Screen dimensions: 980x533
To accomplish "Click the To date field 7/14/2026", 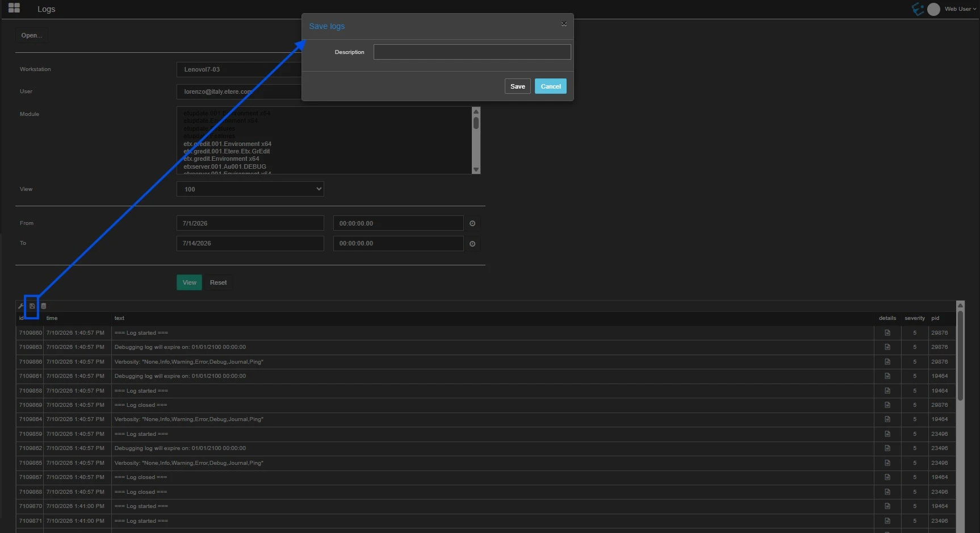I will pyautogui.click(x=250, y=243).
